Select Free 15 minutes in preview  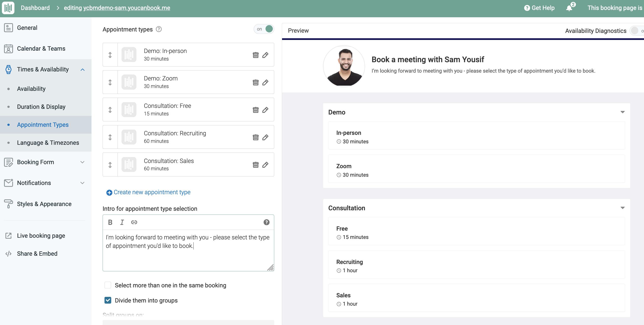pyautogui.click(x=477, y=231)
